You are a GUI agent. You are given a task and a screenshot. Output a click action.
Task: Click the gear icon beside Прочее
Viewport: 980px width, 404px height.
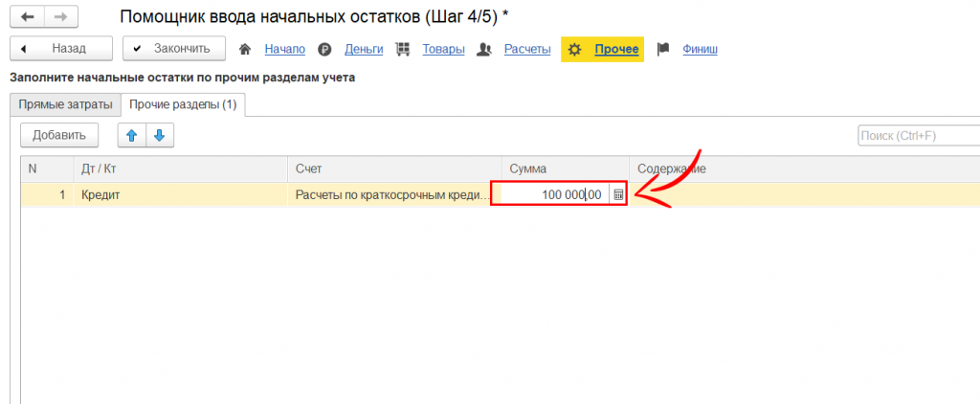(x=575, y=49)
